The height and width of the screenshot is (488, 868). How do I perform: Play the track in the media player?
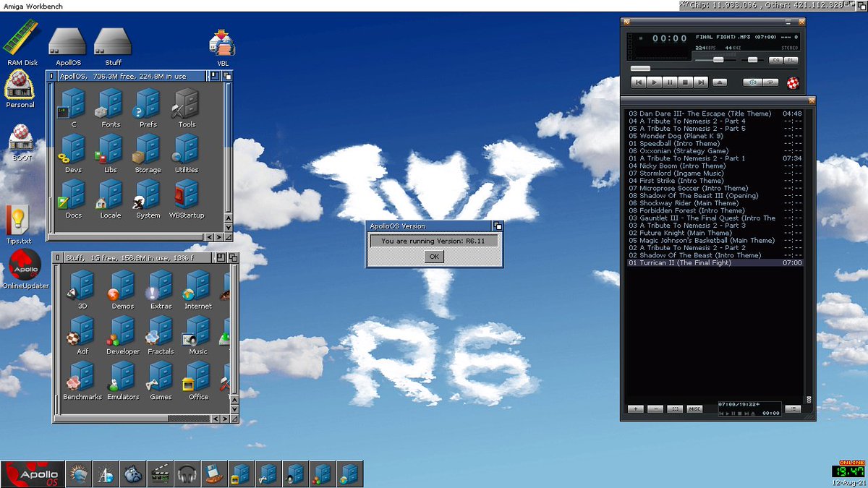[655, 82]
